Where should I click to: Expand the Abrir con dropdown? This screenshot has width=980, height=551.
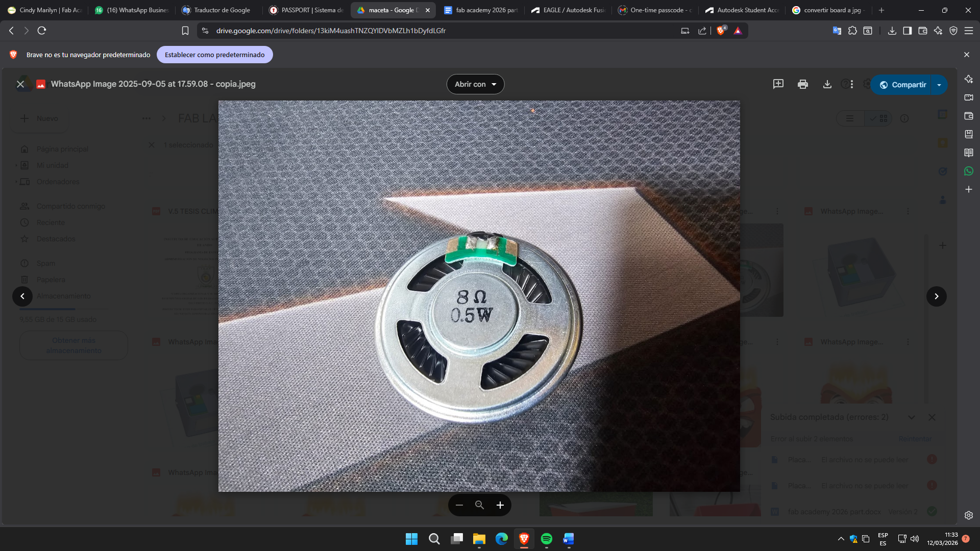pos(475,84)
